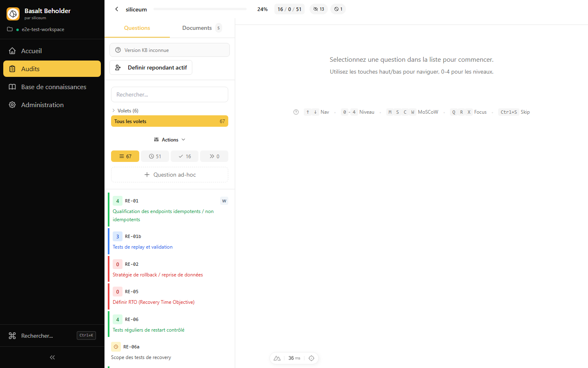Open Administration in the sidebar
Screen dimensions: 588x368
[x=52, y=105]
